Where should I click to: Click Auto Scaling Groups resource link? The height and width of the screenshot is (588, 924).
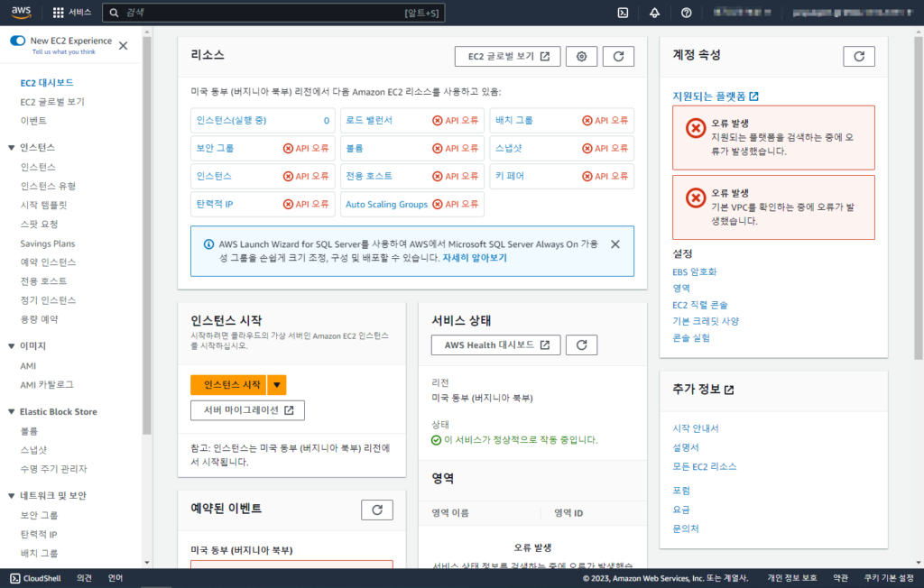(386, 205)
